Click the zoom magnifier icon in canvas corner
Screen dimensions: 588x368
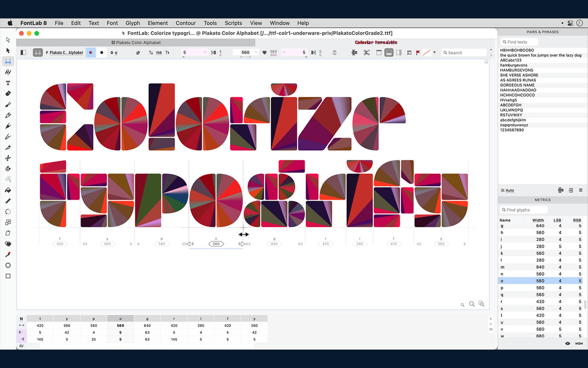coord(472,304)
